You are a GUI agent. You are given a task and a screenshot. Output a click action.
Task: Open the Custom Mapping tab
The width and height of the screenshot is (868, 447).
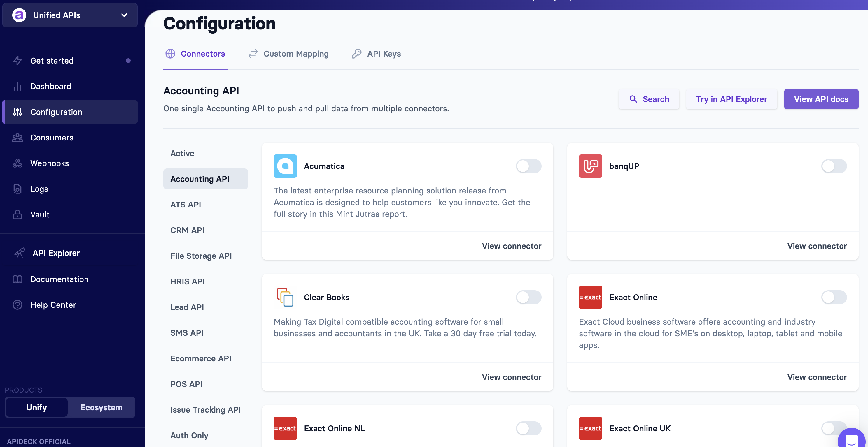tap(296, 54)
